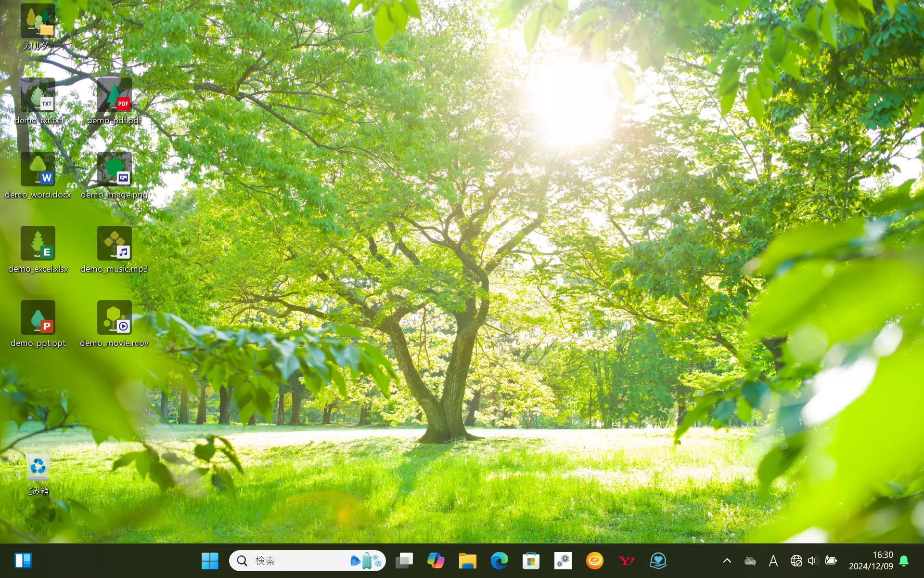Select the demo_image.png file icon
The width and height of the screenshot is (924, 578).
point(114,170)
